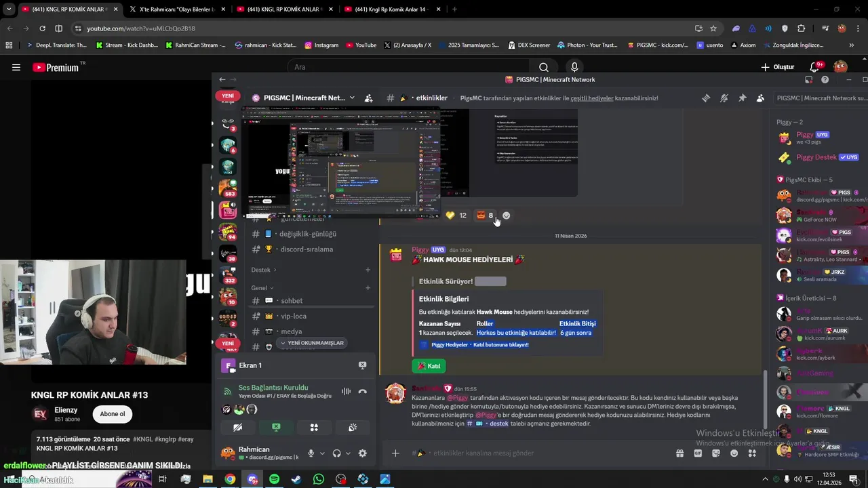The width and height of the screenshot is (868, 488).
Task: Add a channel to Destek category
Action: coord(368,270)
